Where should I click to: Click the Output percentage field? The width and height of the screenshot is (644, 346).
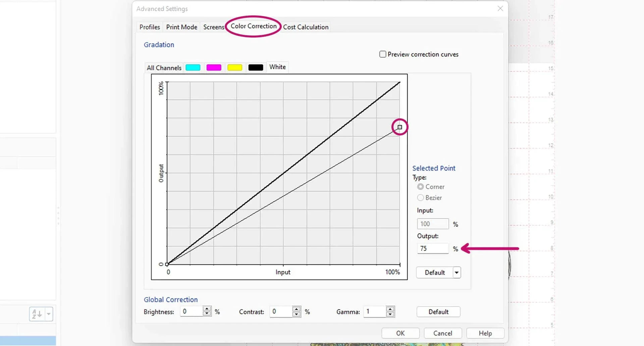(433, 248)
